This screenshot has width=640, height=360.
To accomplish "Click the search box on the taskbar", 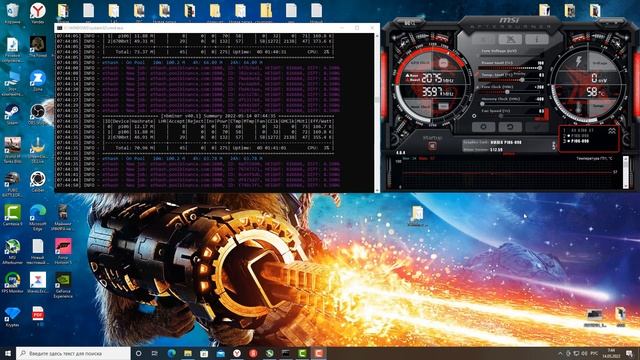I will 73,353.
